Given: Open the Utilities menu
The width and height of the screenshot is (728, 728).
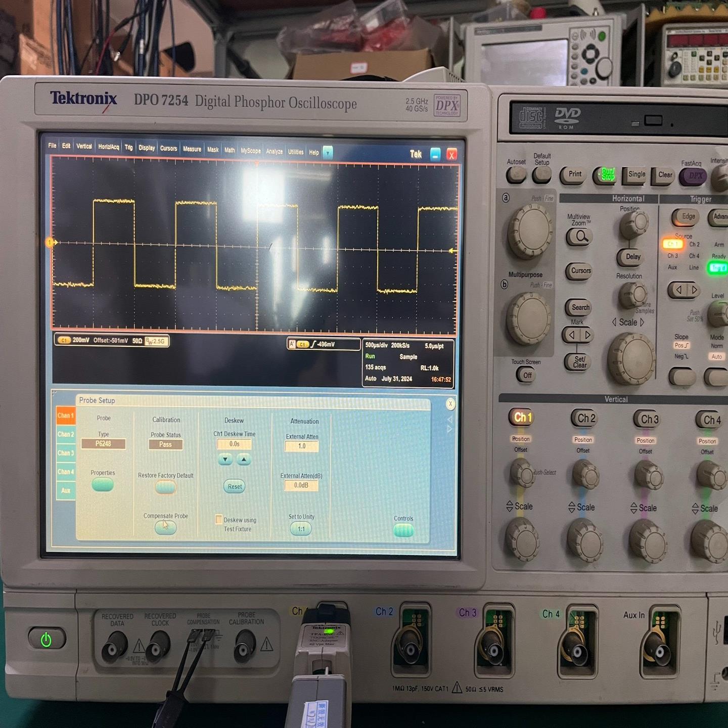Looking at the screenshot, I should (x=296, y=152).
